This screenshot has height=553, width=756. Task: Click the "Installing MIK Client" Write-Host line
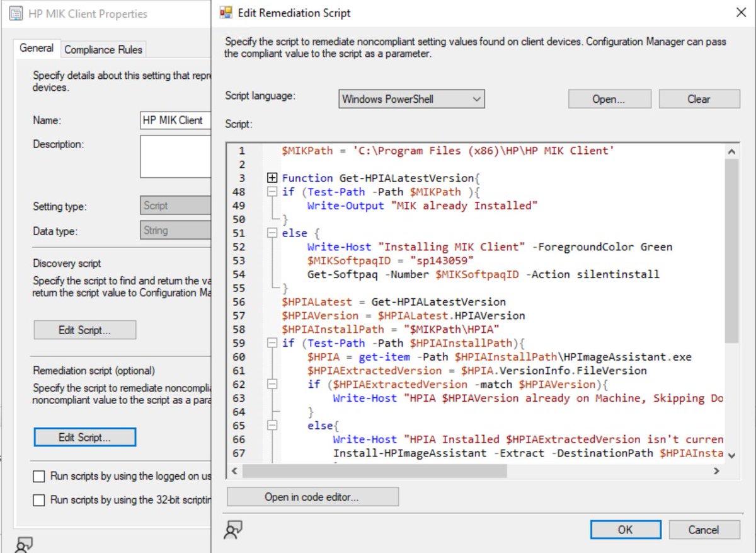[490, 247]
